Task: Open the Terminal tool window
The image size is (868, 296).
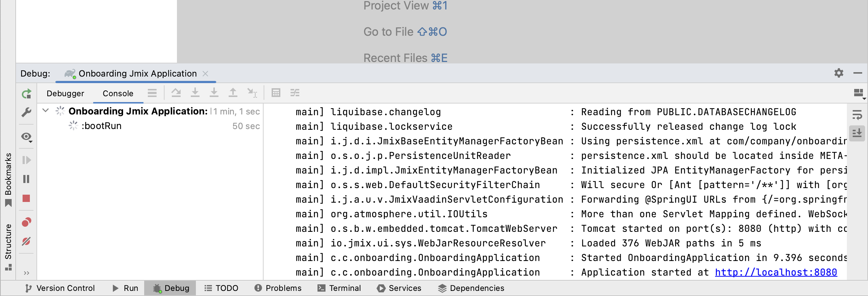Action: click(x=339, y=288)
